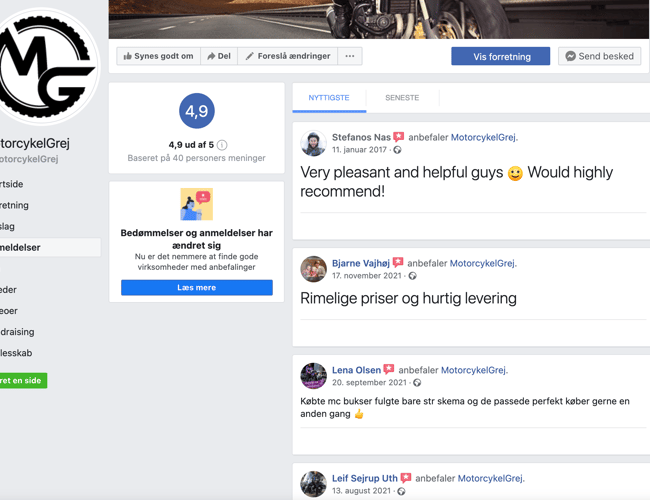650x500 pixels.
Task: Click the globe privacy icon on Bjarne Vajhøj review
Action: 412,276
